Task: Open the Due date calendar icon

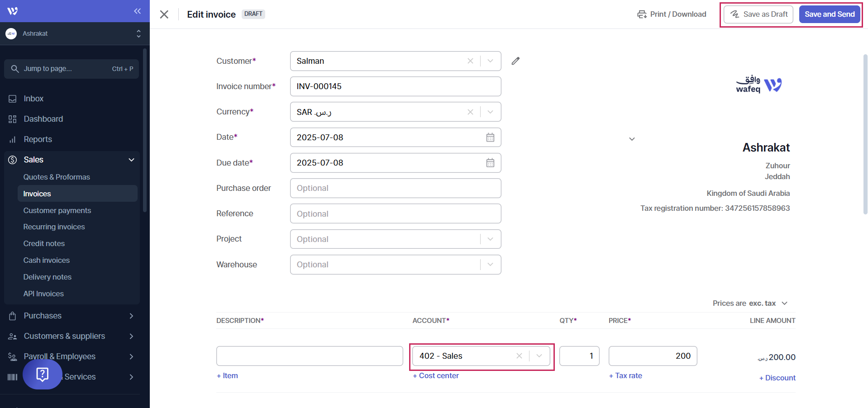Action: (490, 163)
